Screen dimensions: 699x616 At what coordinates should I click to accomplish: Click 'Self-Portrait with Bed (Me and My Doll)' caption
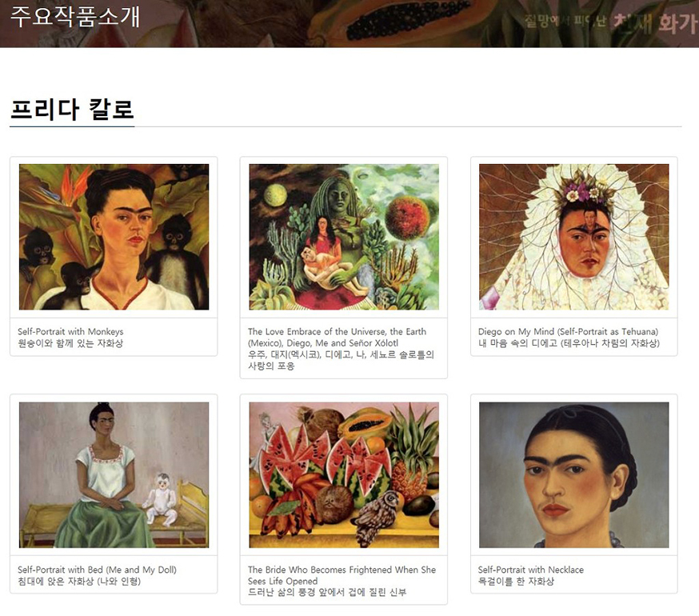(x=98, y=570)
